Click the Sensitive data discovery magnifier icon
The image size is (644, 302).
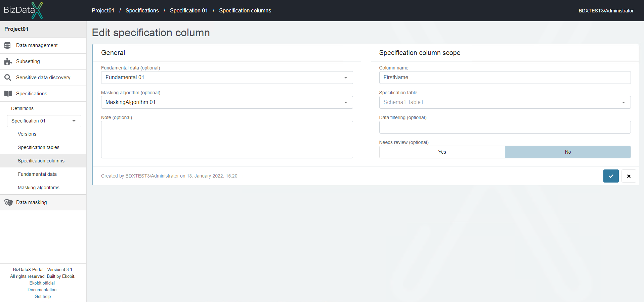pos(8,78)
